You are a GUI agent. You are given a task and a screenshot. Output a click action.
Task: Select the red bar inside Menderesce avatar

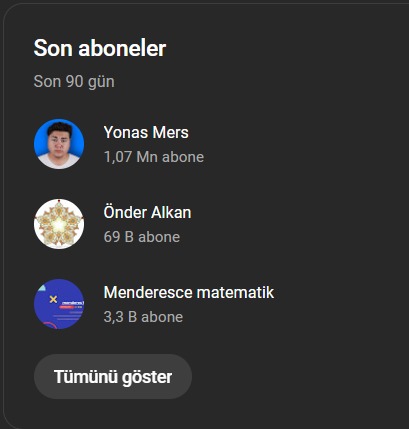[66, 307]
